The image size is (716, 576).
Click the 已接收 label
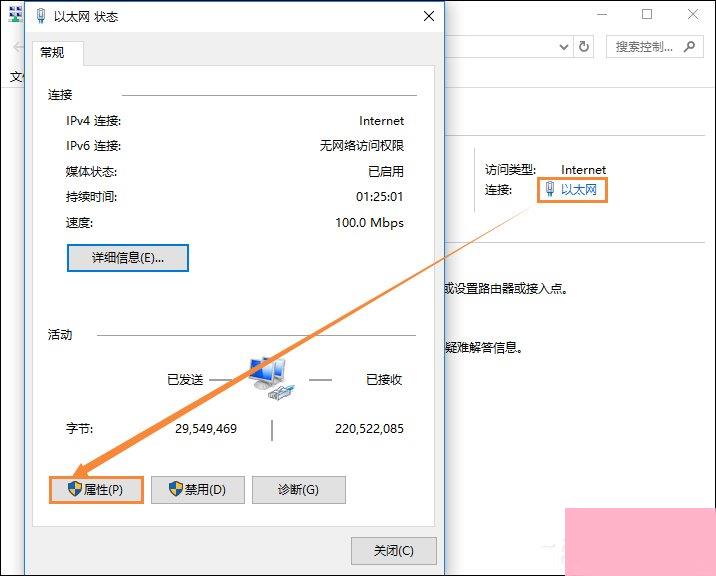pyautogui.click(x=384, y=380)
